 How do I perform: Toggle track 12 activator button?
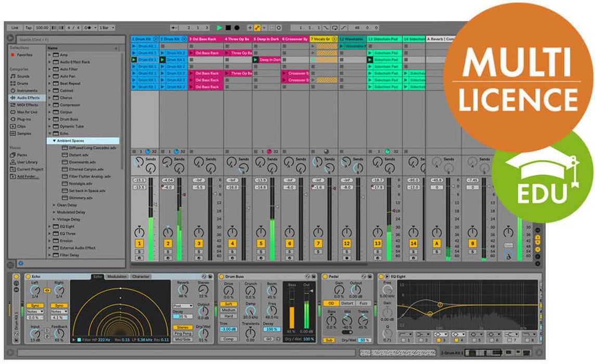point(346,244)
